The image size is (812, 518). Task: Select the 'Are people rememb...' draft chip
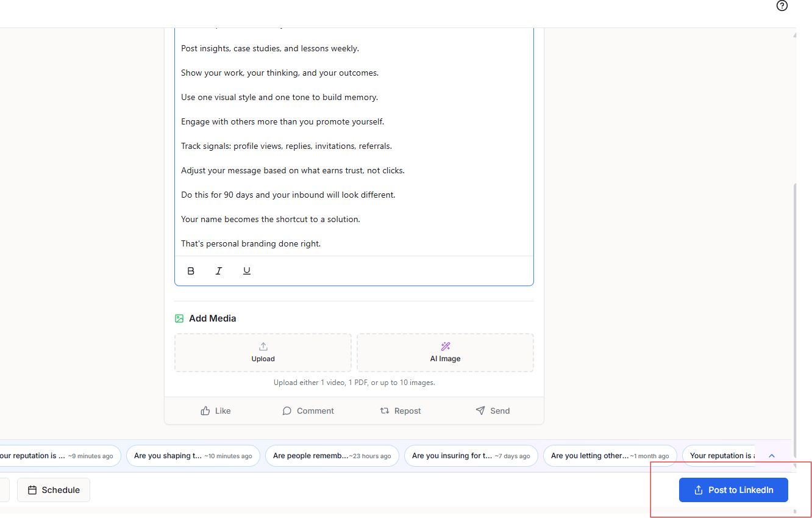pyautogui.click(x=332, y=456)
